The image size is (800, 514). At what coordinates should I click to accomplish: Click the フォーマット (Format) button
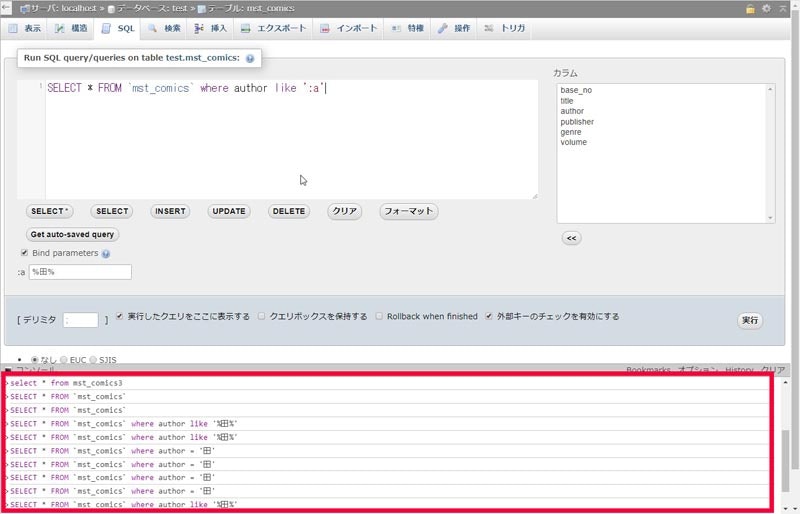point(409,211)
